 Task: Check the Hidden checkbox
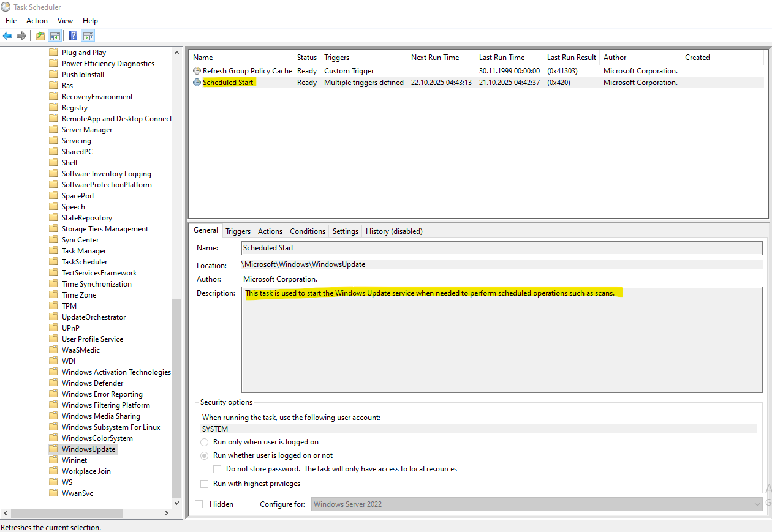[x=199, y=504]
